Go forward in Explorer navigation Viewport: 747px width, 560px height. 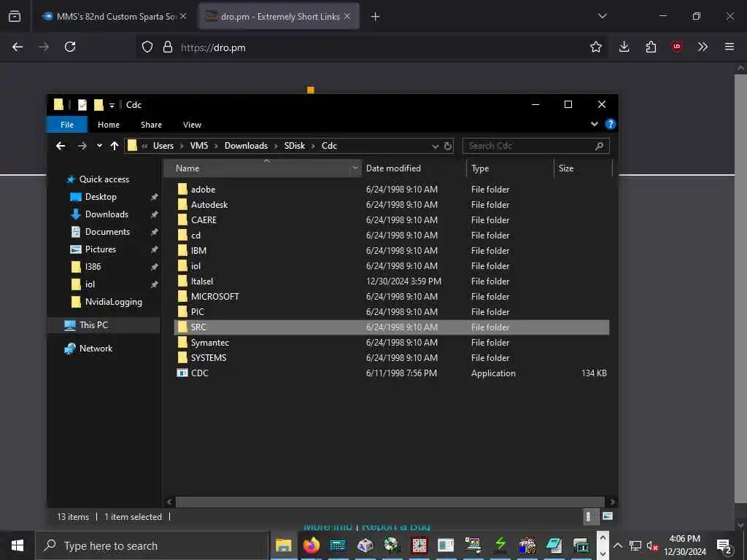point(82,146)
